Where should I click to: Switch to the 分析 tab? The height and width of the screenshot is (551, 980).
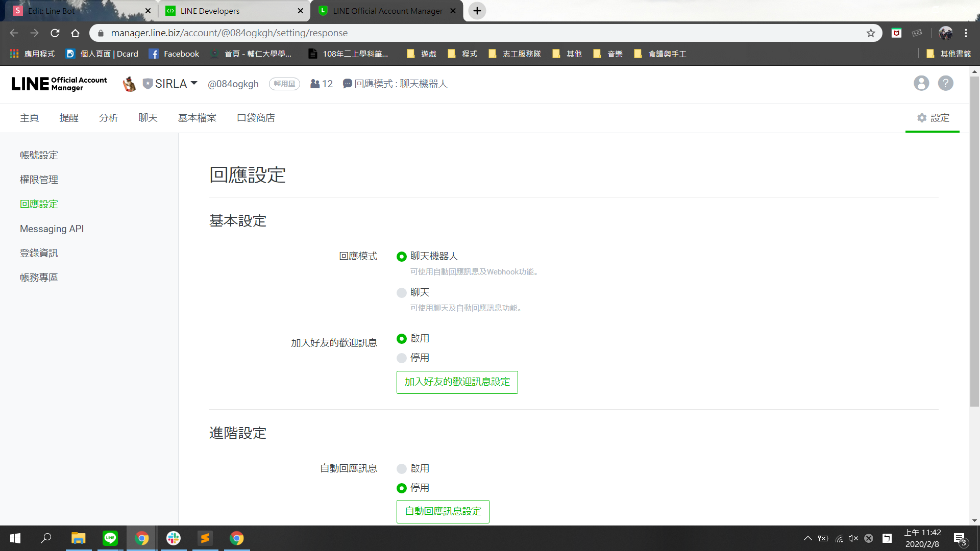[108, 118]
